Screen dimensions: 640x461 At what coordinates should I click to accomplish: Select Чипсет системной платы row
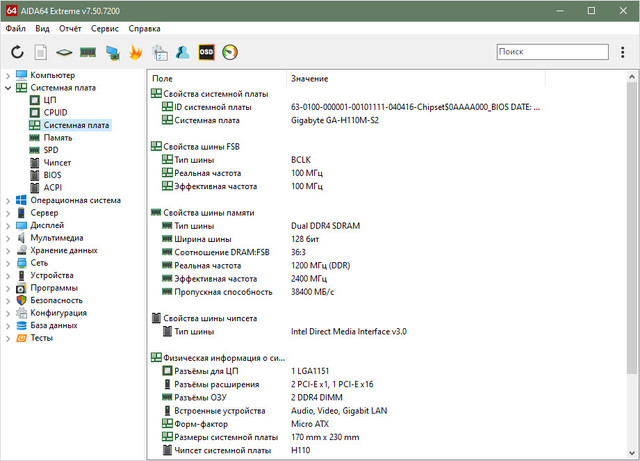click(236, 450)
